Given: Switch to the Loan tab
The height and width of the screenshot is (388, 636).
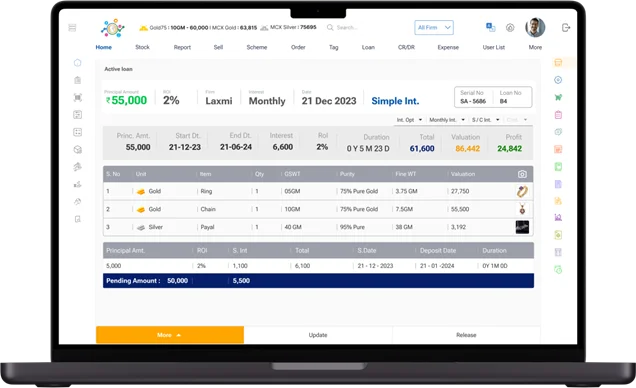Looking at the screenshot, I should 368,47.
